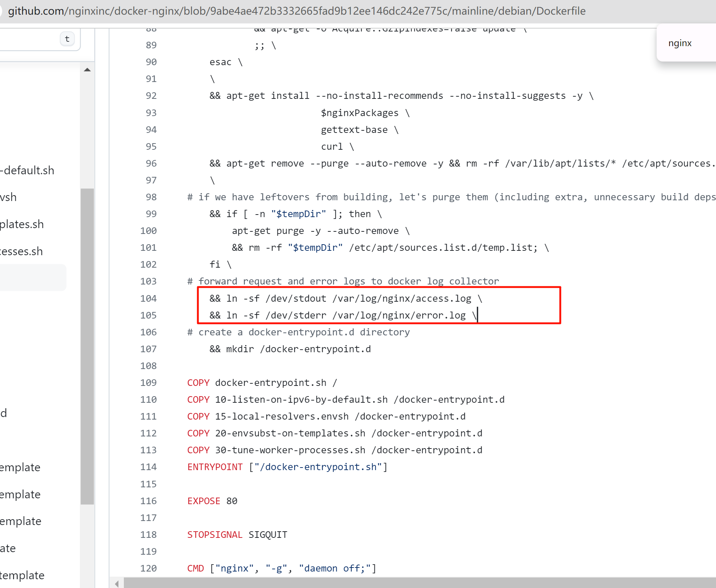Click line number 104

[x=148, y=298]
